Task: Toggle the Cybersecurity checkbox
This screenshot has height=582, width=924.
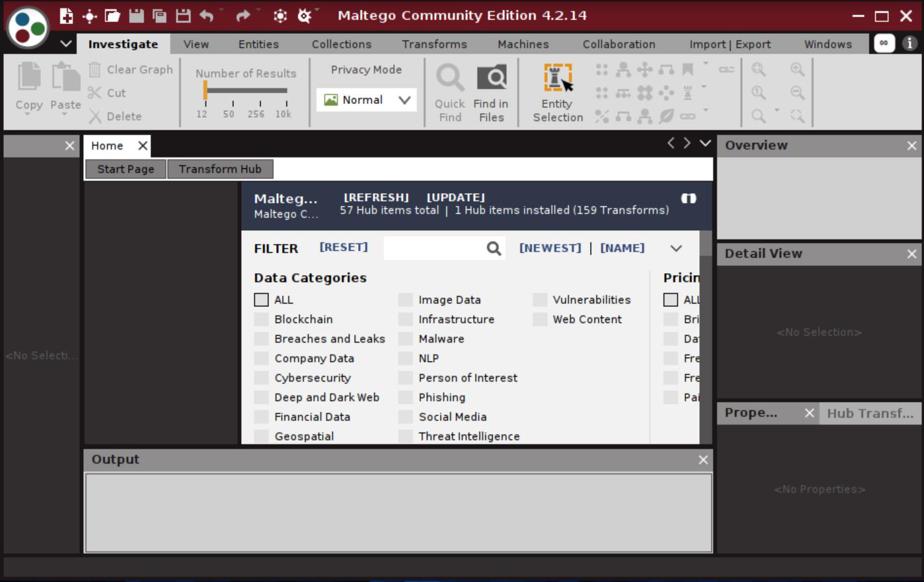Action: point(261,378)
